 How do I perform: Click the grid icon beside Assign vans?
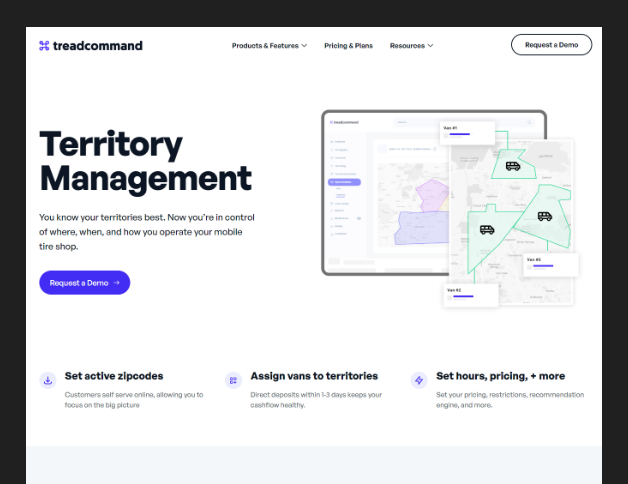(233, 380)
